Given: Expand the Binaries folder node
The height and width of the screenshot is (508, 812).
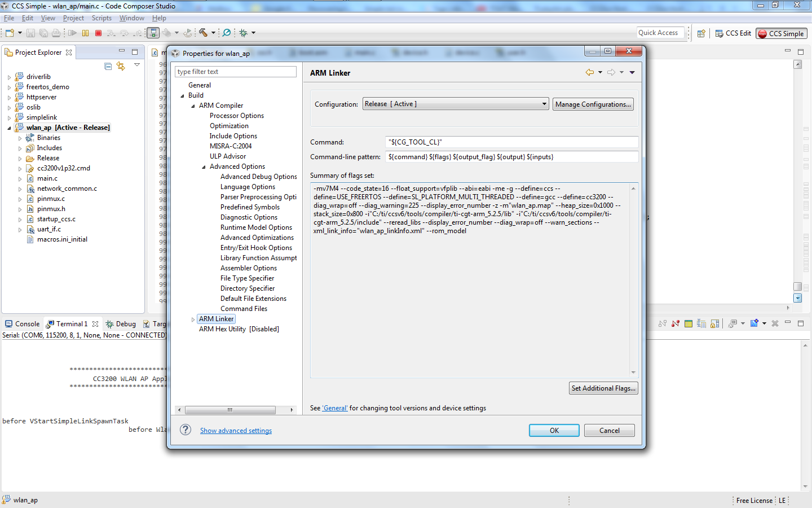Looking at the screenshot, I should click(20, 138).
